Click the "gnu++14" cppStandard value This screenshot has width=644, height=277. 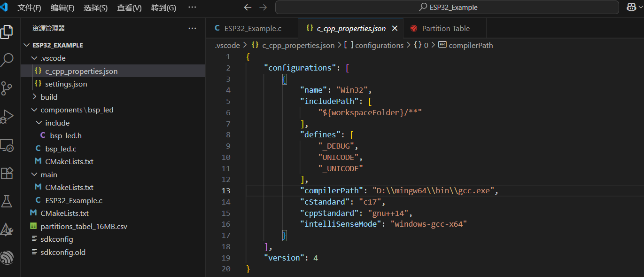388,213
